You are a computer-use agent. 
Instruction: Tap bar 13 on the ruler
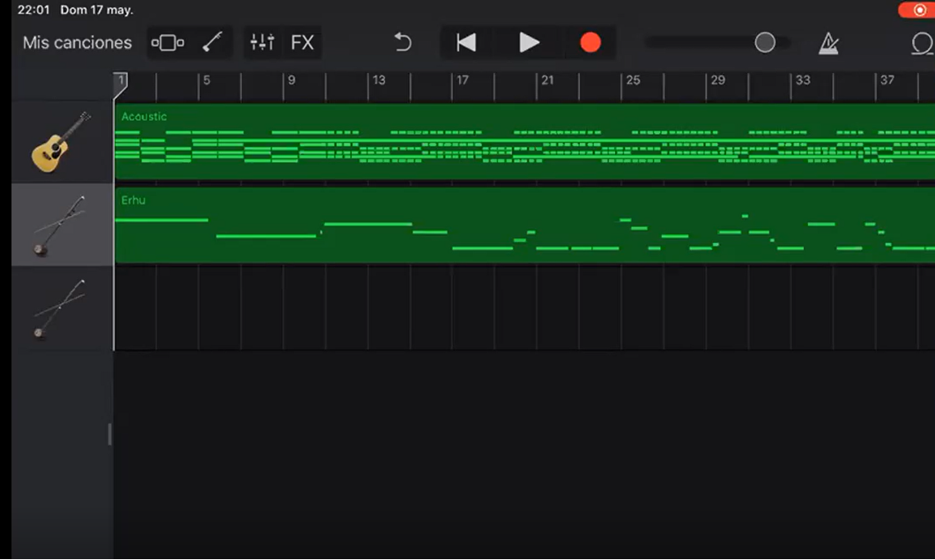pos(379,80)
